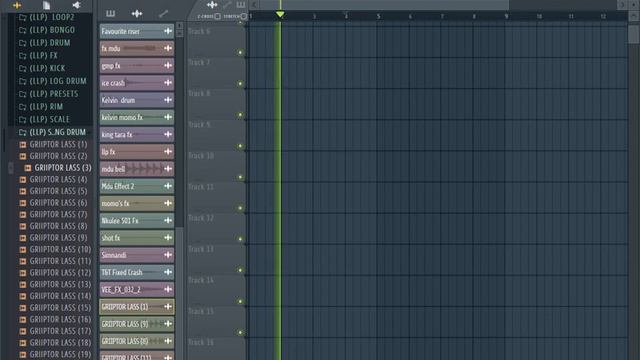Click the playlist vertical scrollbar thumb
This screenshot has width=640, height=360.
(633, 33)
